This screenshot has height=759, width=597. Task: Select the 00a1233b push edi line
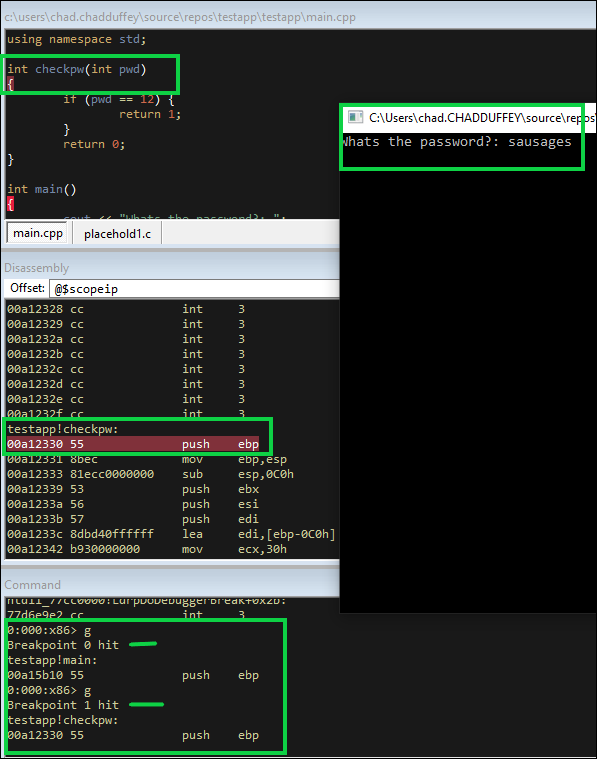(133, 519)
